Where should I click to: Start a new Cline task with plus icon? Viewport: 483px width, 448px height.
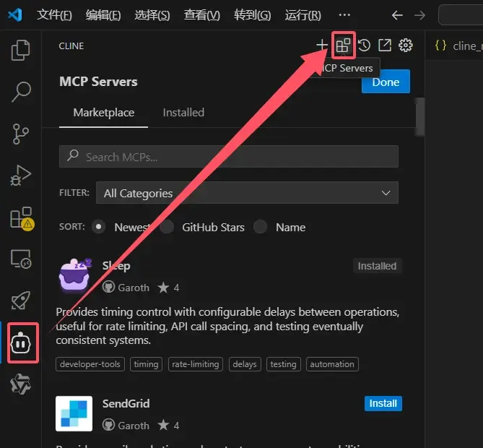[x=322, y=46]
